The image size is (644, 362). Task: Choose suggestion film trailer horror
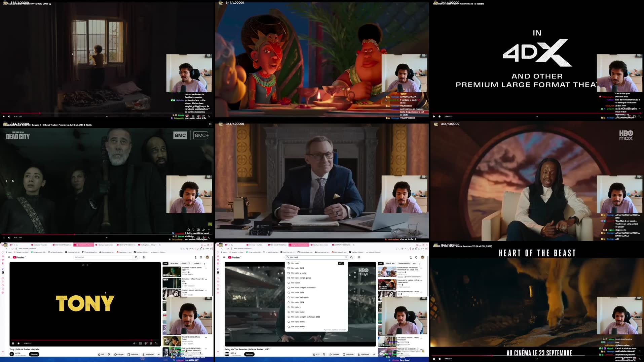[316, 312]
